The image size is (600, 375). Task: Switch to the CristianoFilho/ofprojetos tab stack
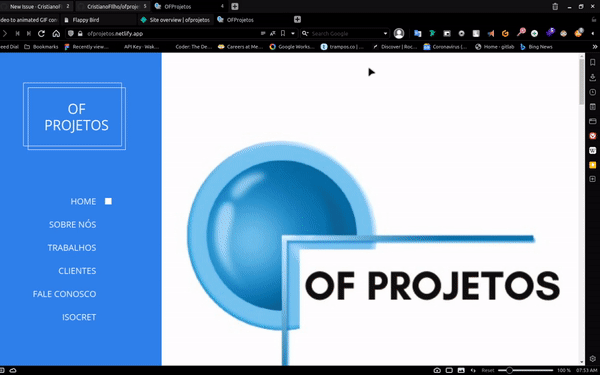(x=113, y=7)
